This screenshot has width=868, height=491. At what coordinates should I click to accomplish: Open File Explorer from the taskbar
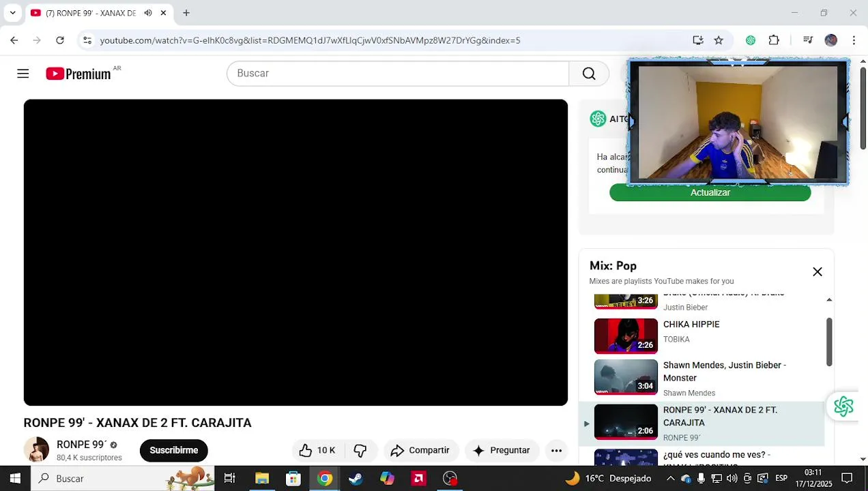pos(262,479)
